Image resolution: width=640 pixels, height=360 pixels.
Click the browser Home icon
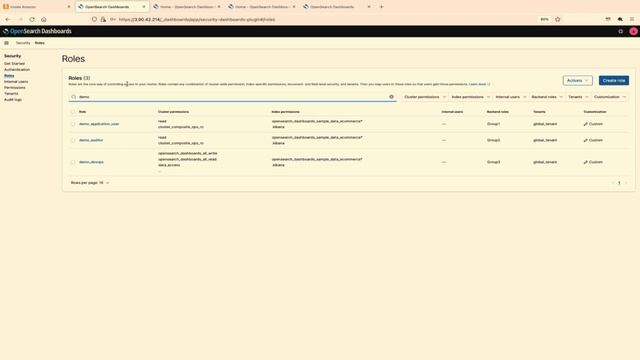(x=44, y=19)
